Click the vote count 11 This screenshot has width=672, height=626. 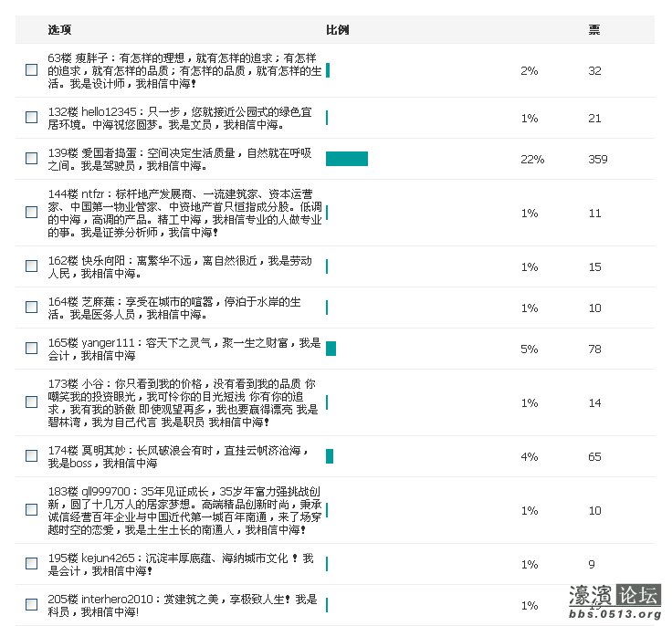coord(595,214)
